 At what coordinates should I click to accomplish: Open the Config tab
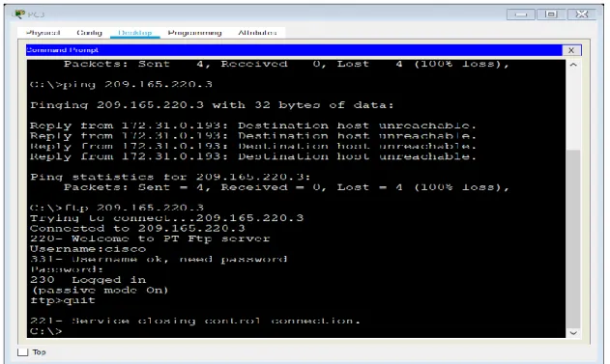(90, 33)
